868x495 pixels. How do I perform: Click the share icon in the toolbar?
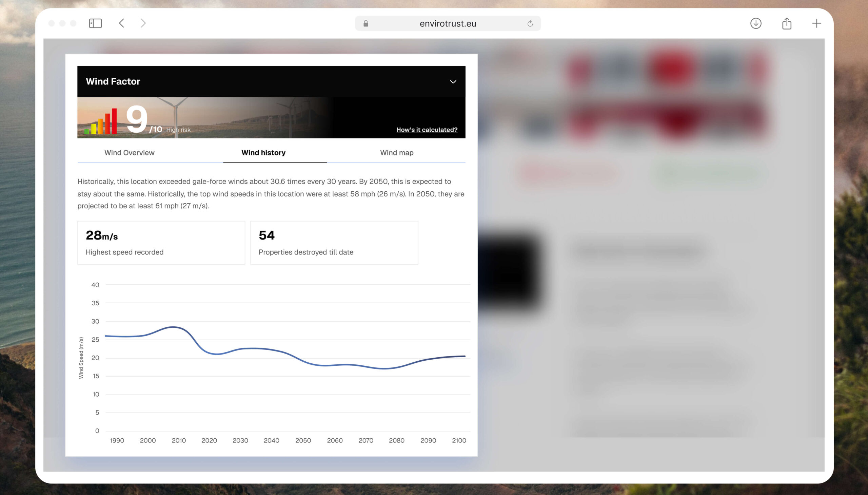(x=787, y=23)
